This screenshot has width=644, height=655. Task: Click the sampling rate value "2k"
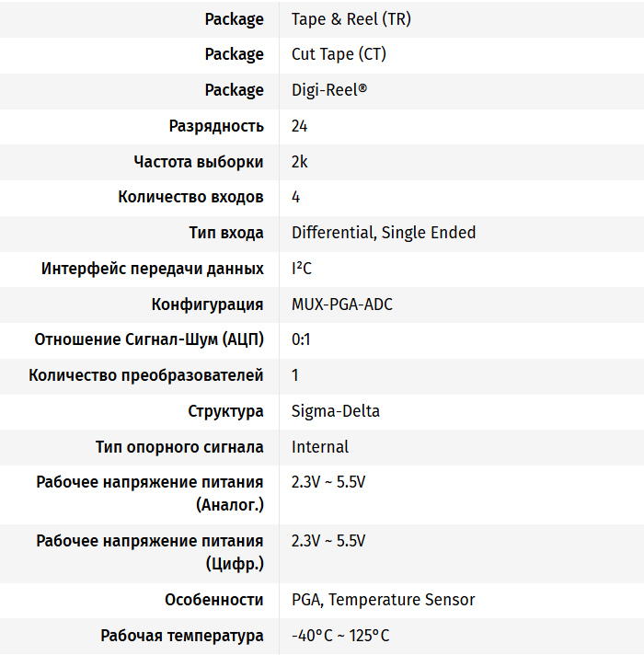tap(300, 162)
